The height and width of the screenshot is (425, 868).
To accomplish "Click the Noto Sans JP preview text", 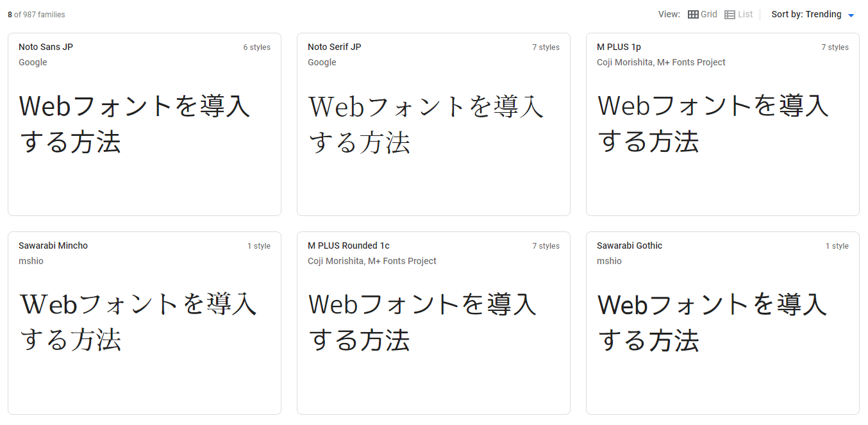I will pyautogui.click(x=135, y=124).
